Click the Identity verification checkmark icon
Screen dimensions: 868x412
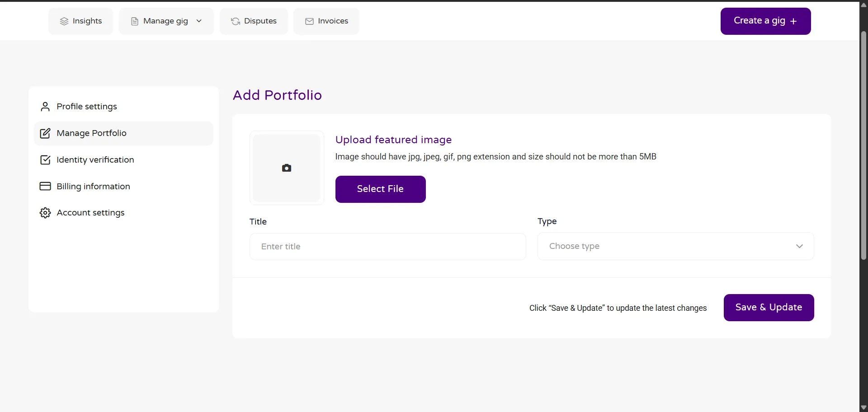[x=45, y=160]
